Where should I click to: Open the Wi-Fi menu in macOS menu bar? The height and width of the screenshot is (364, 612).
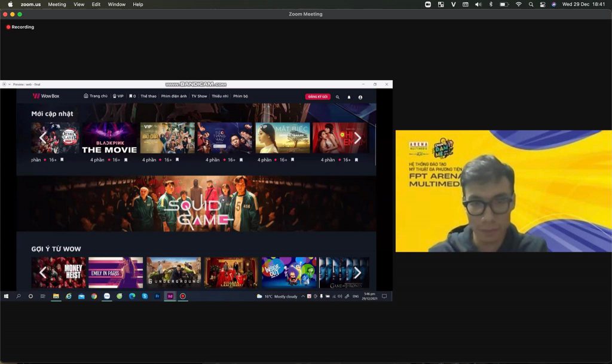point(519,4)
